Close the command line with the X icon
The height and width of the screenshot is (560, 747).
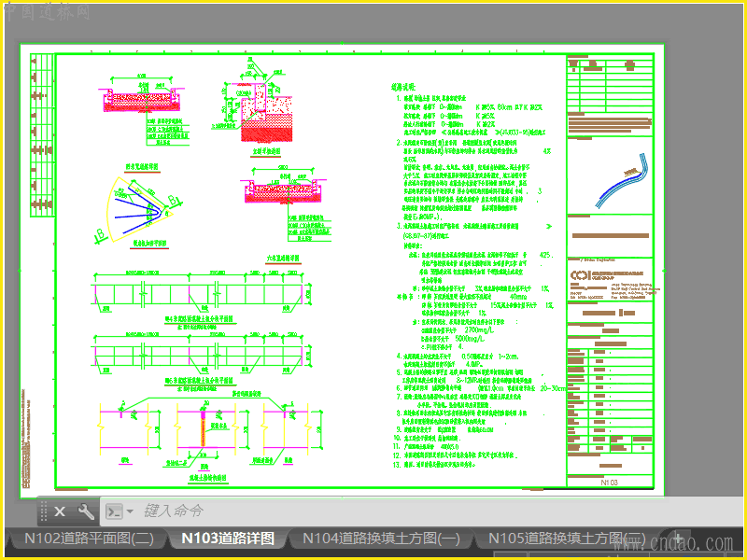[x=60, y=511]
